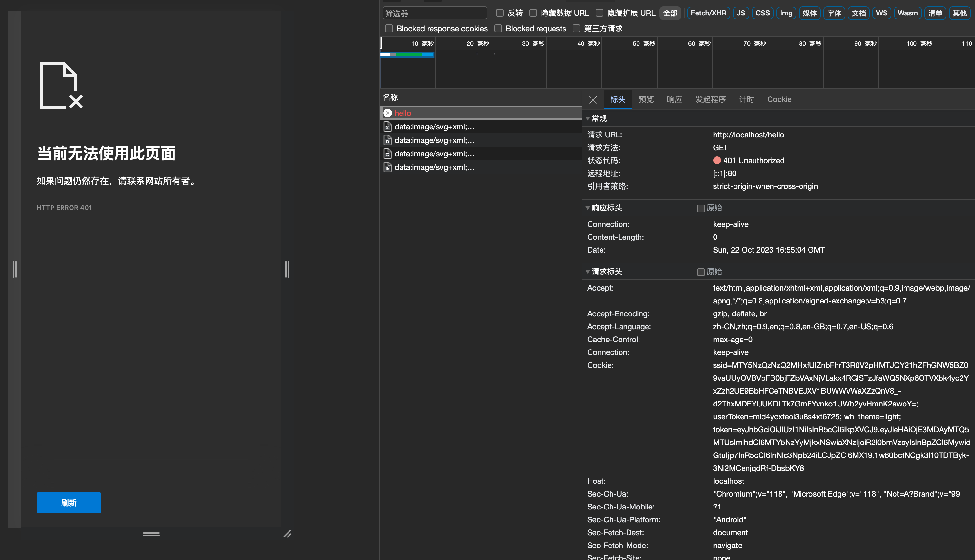Screen dimensions: 975x560
Task: Filter requests by JS
Action: tap(741, 13)
